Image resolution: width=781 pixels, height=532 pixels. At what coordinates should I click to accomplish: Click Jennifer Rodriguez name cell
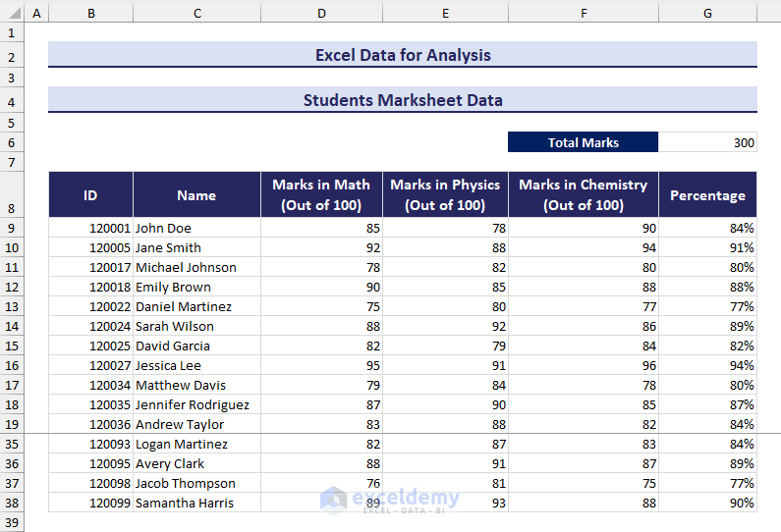pos(196,404)
